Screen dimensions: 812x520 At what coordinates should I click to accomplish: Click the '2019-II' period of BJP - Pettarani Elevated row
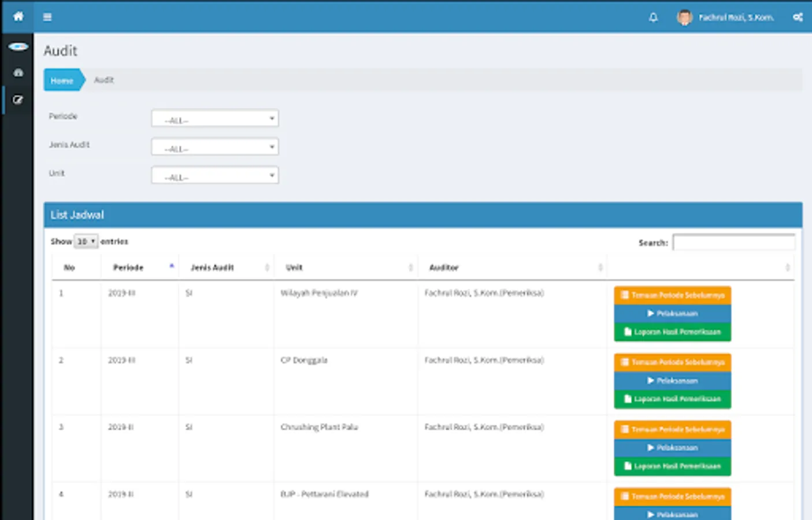[121, 494]
